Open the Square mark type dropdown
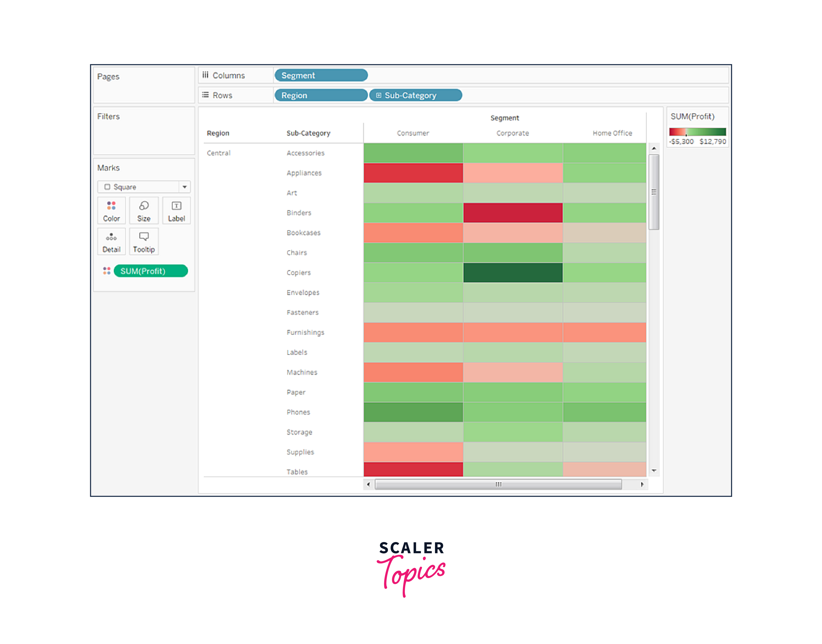 [x=184, y=187]
